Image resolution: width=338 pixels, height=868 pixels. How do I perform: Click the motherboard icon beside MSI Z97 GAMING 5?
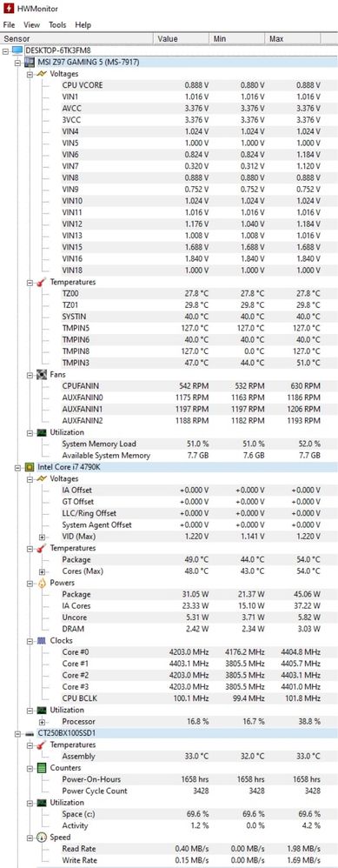pyautogui.click(x=30, y=62)
